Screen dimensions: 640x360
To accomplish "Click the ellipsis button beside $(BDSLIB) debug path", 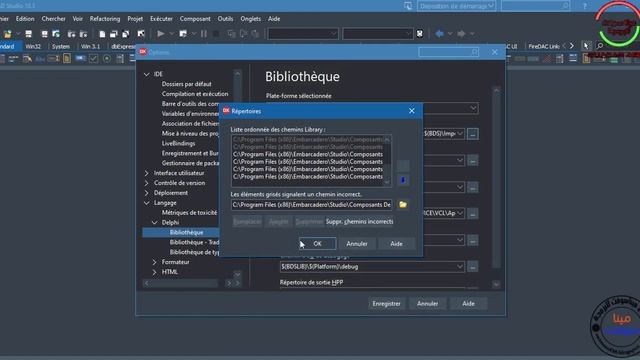I will [x=473, y=267].
